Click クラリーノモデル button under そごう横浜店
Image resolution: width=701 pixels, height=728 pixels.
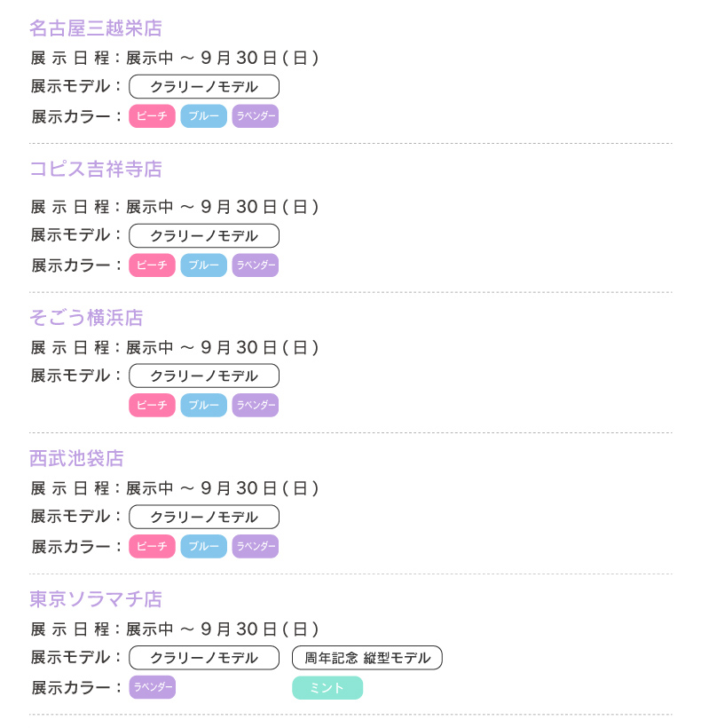point(204,376)
